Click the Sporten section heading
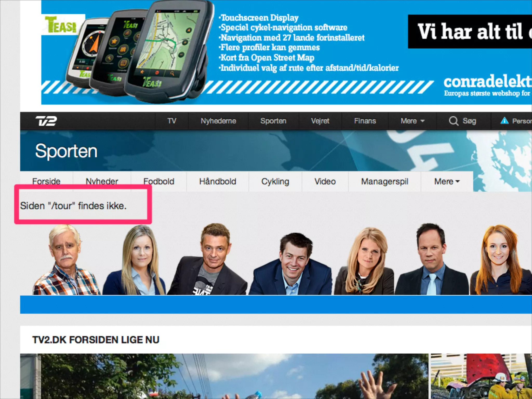Image resolution: width=532 pixels, height=399 pixels. click(66, 151)
